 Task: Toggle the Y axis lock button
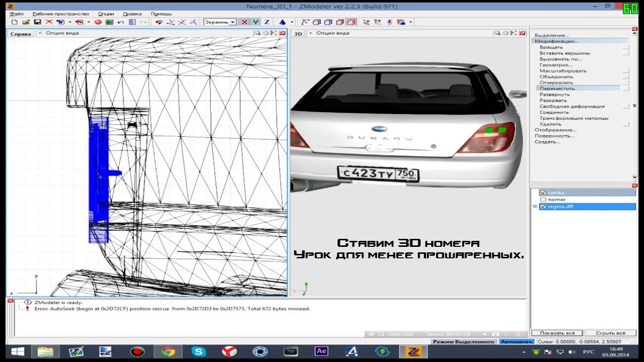256,22
